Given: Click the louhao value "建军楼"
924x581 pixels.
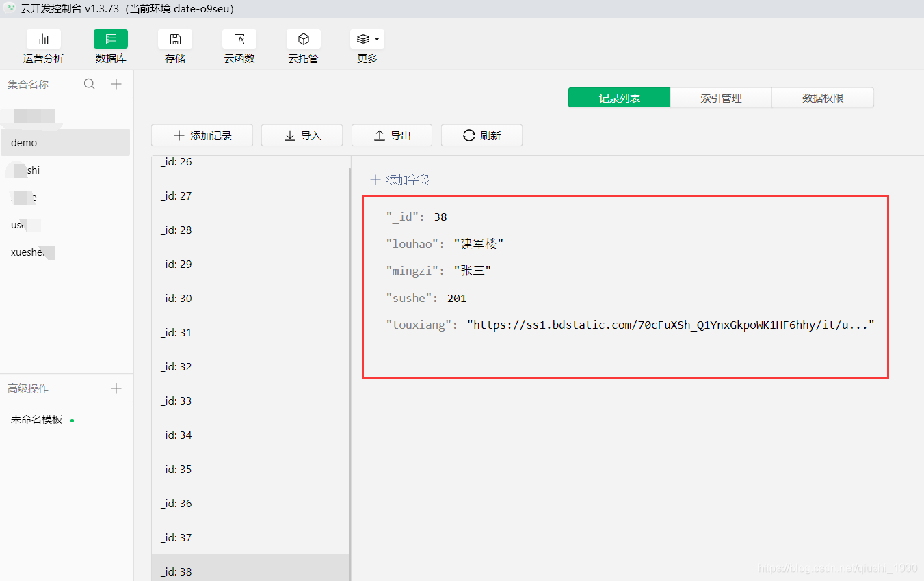Looking at the screenshot, I should [x=479, y=244].
